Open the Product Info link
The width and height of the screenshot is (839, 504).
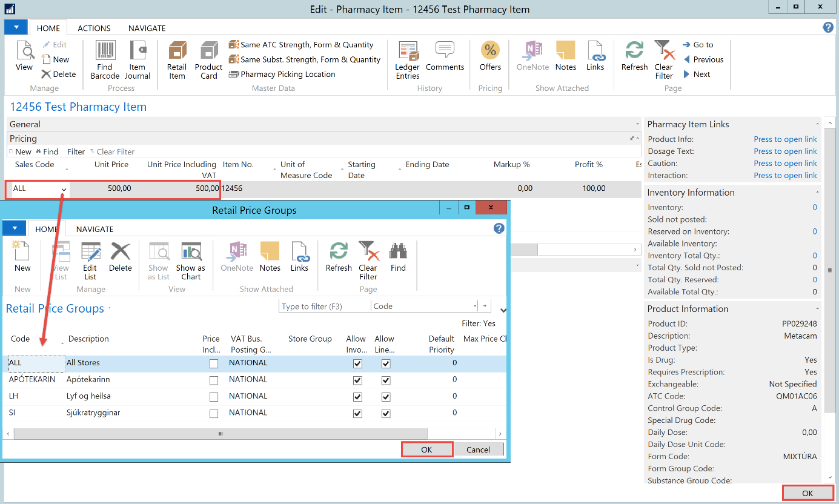785,139
